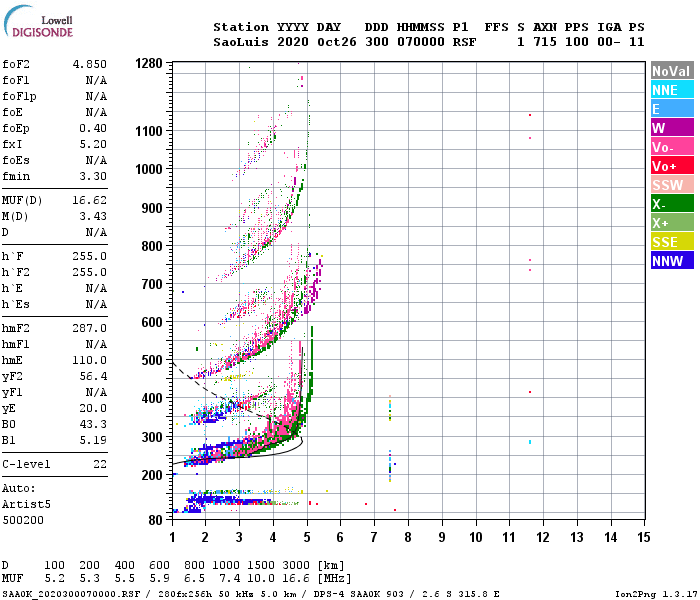The image size is (700, 600).
Task: Select the Vo+ red legend swatch
Action: 672,166
